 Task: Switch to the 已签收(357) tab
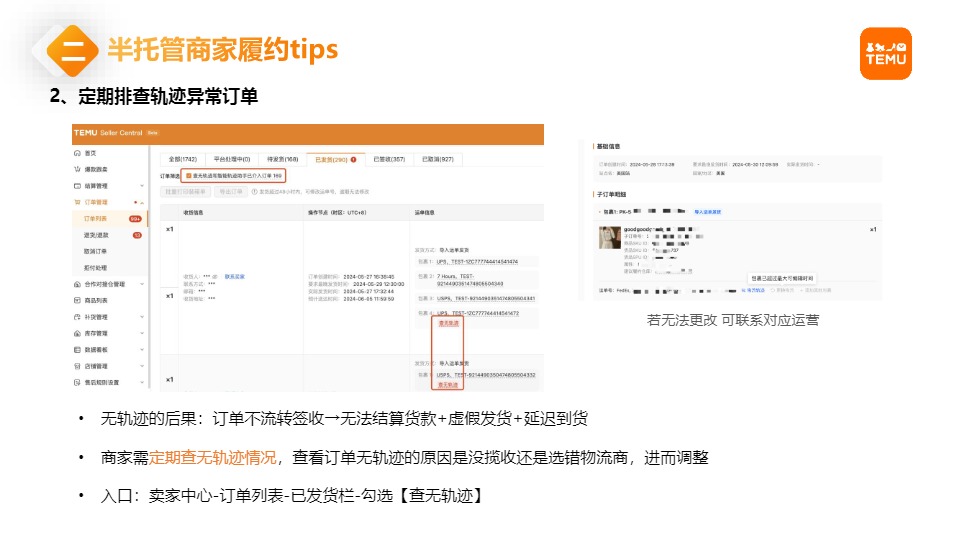point(389,159)
